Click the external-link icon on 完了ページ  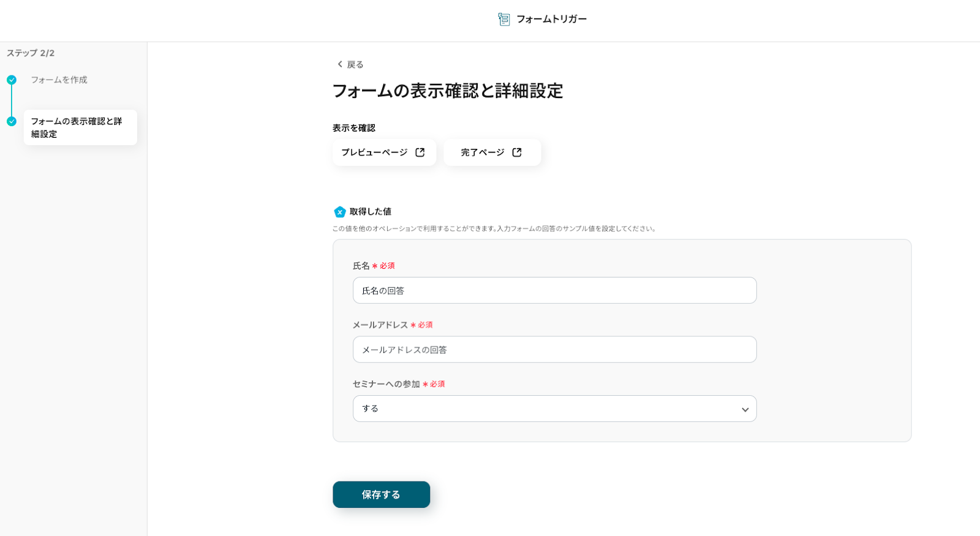click(x=517, y=153)
